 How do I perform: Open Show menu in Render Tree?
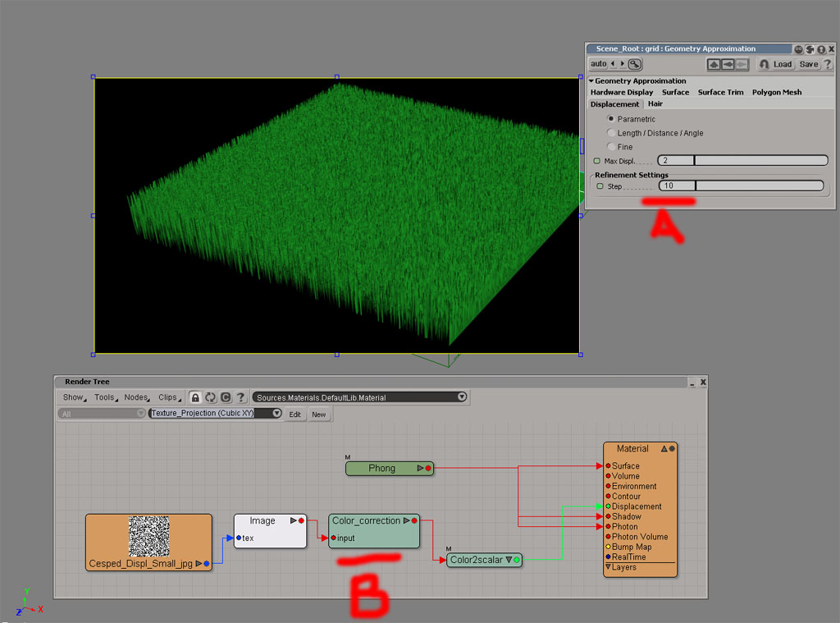coord(75,397)
